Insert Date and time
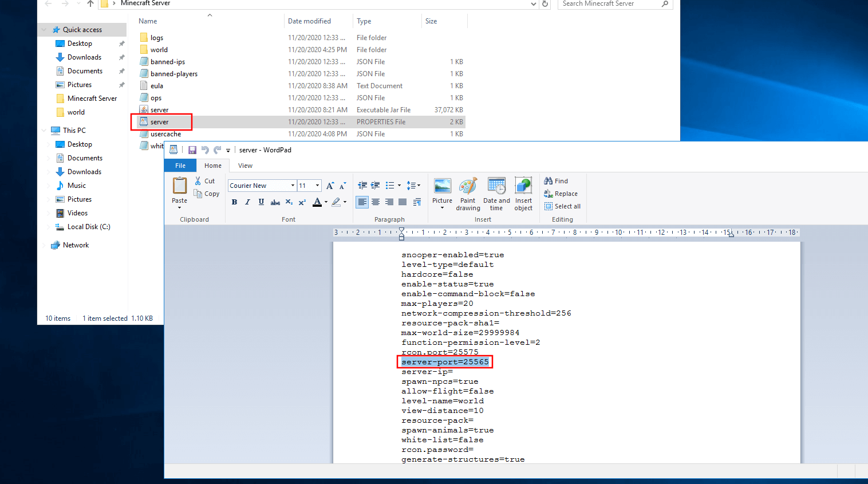This screenshot has width=868, height=484. (496, 194)
